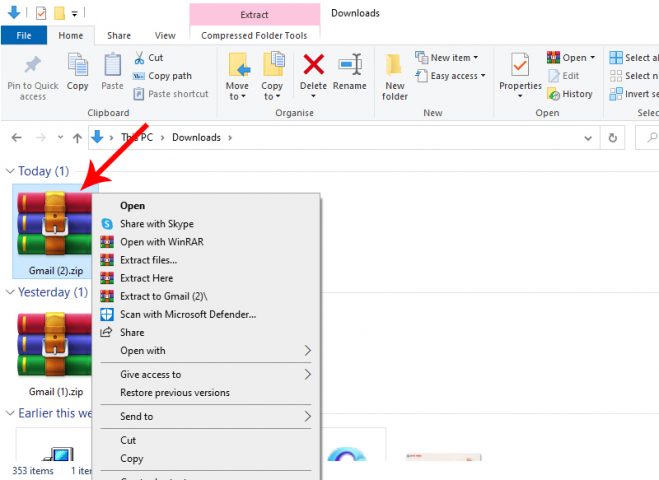Click the Rename icon
The width and height of the screenshot is (659, 480).
pyautogui.click(x=350, y=64)
